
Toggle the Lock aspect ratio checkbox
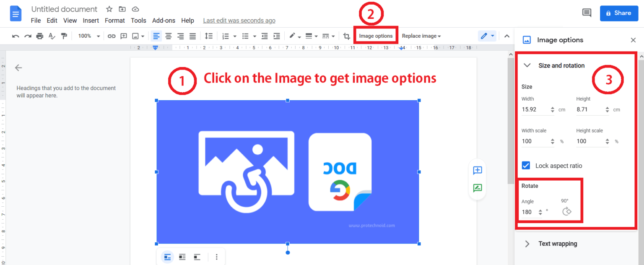[x=526, y=165]
